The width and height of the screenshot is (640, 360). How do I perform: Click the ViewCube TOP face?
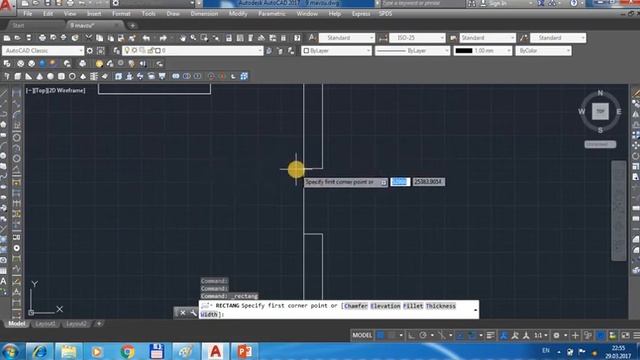click(600, 111)
